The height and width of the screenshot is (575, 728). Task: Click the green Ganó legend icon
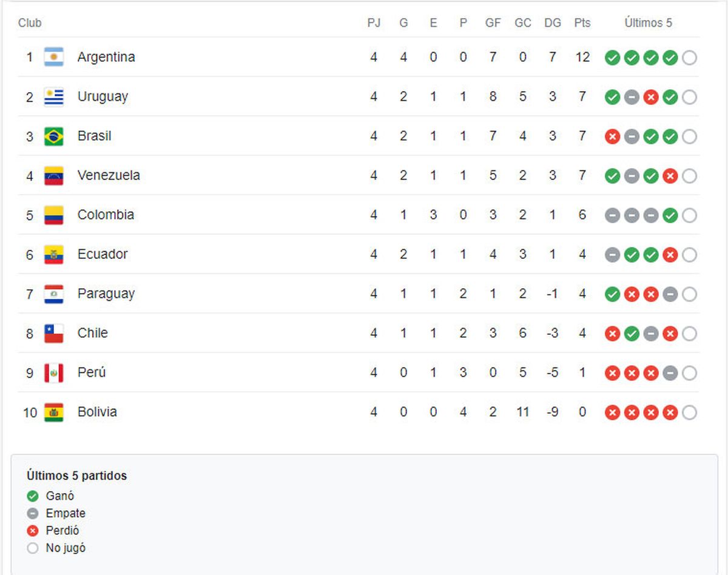(x=33, y=497)
